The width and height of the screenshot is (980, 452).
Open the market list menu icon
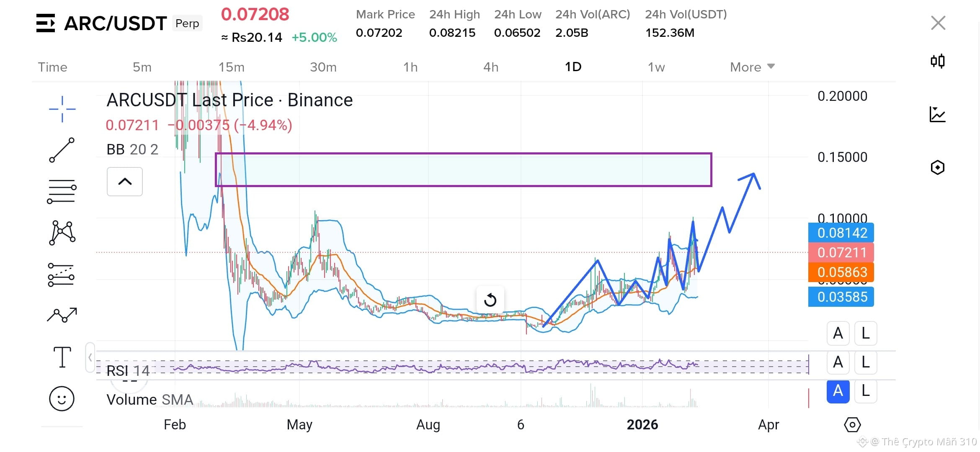pos(45,23)
